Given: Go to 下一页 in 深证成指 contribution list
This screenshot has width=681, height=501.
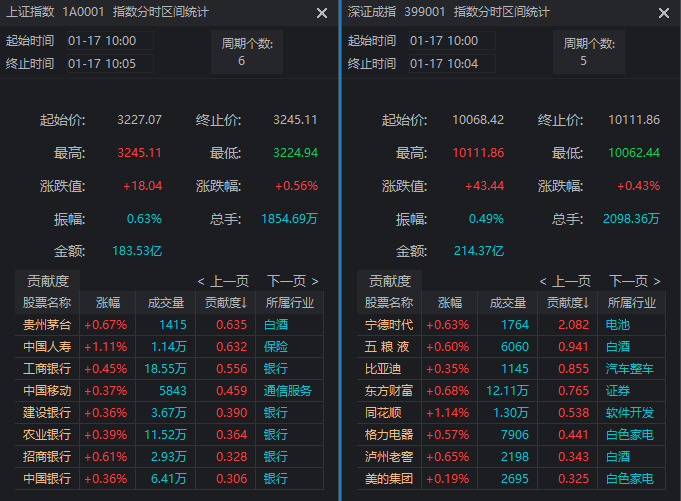Looking at the screenshot, I should [x=635, y=281].
